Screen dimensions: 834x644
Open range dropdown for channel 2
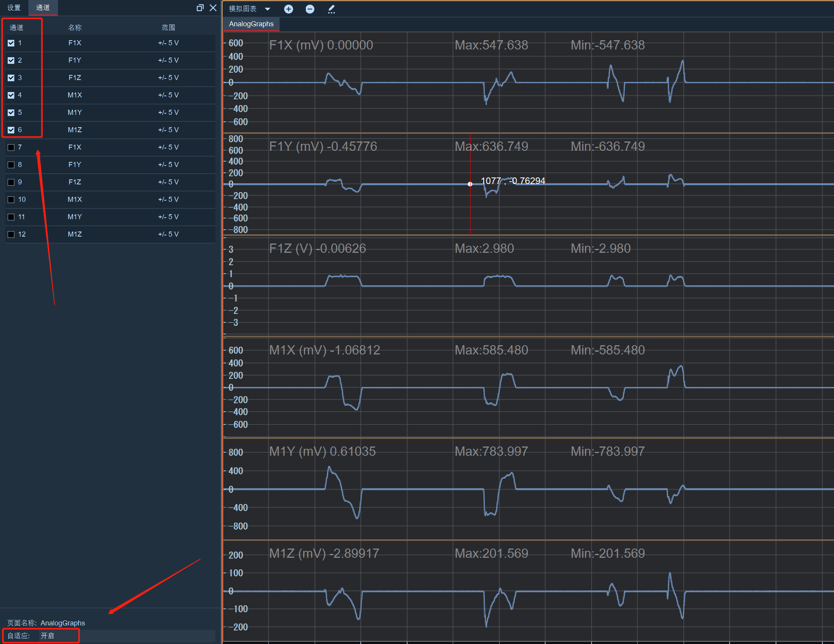coord(168,60)
